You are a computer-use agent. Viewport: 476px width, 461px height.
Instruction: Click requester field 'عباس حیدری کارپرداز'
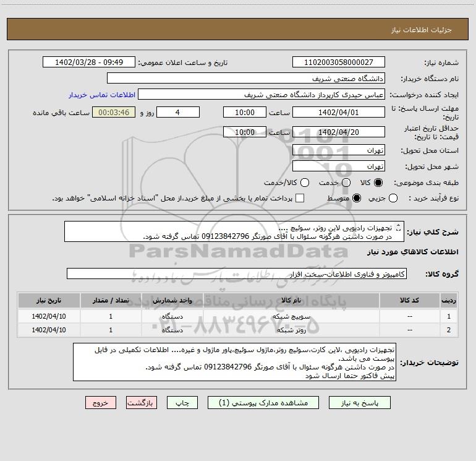coord(261,95)
